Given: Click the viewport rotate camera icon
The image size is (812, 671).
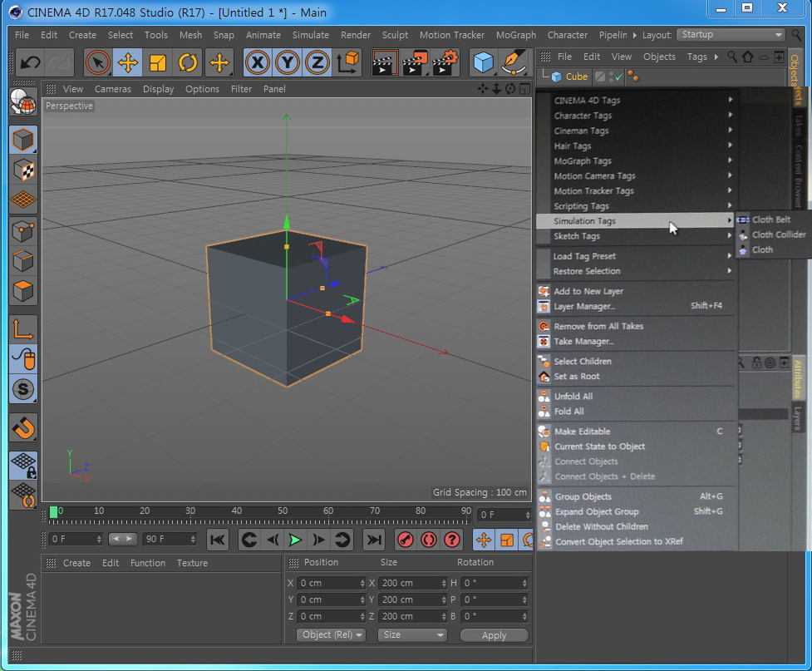Looking at the screenshot, I should click(510, 89).
